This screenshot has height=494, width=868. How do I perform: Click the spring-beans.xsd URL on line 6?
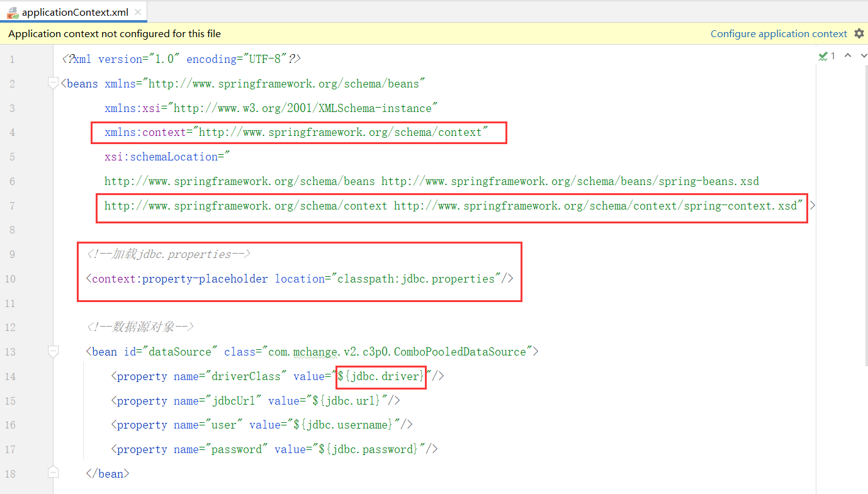tap(570, 181)
